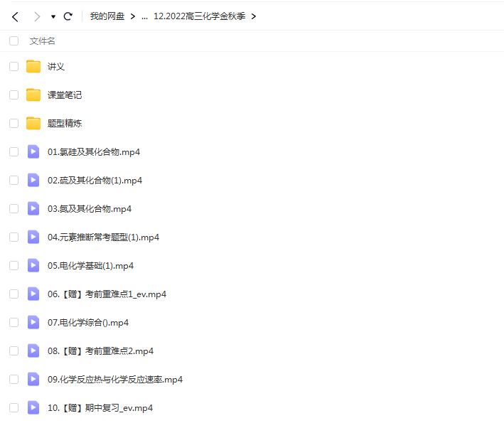Sort by the 文件名 column header

[42, 41]
